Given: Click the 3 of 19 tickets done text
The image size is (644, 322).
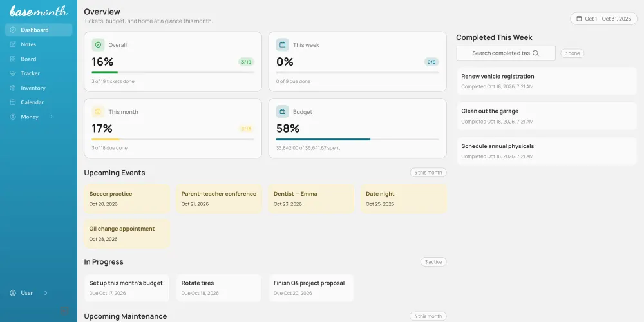Looking at the screenshot, I should click(x=113, y=81).
